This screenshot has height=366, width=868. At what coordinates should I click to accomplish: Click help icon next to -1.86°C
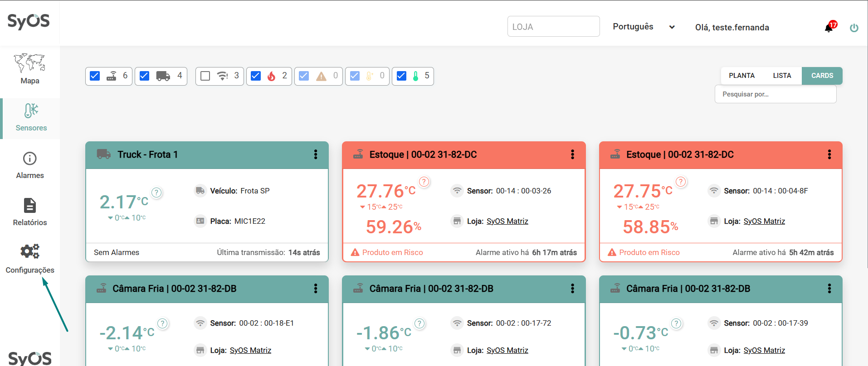pos(419,323)
